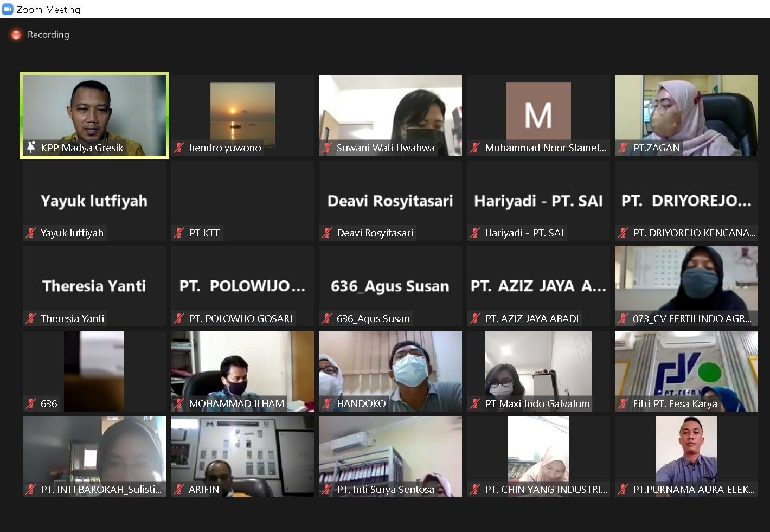Click muted mic icon next to PT.ZAGAN
770x532 pixels.
click(x=623, y=148)
